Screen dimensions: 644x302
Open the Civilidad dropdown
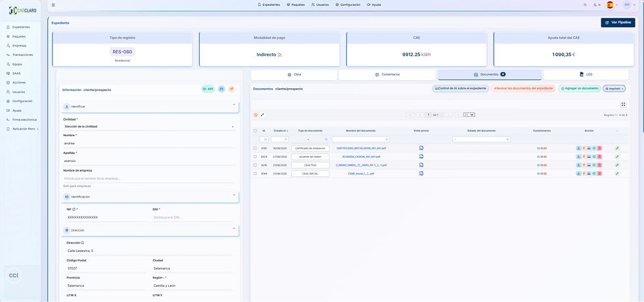[149, 127]
